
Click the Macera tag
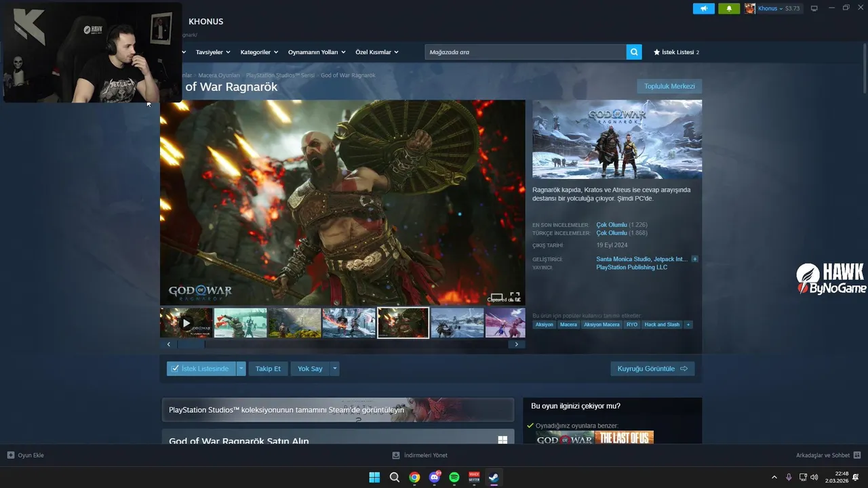pyautogui.click(x=568, y=325)
